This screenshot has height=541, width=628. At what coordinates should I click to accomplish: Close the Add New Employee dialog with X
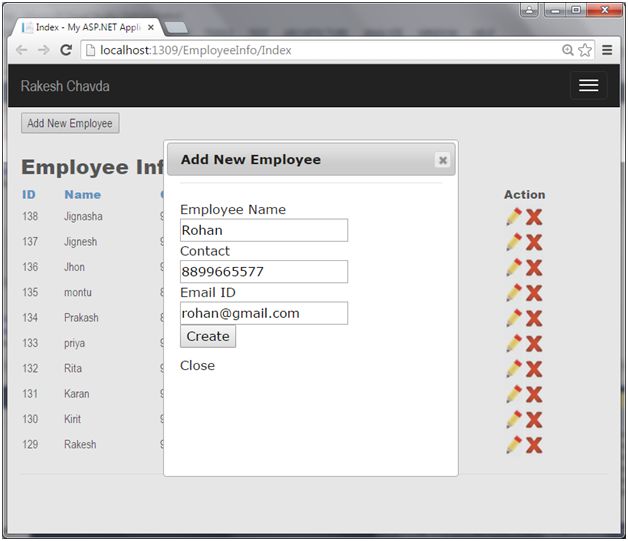[443, 160]
